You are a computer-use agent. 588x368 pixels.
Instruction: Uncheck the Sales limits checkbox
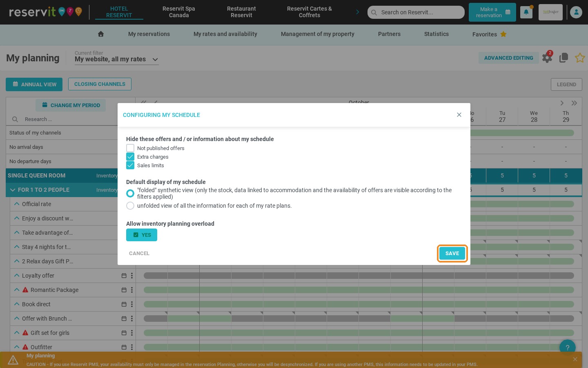(x=130, y=165)
